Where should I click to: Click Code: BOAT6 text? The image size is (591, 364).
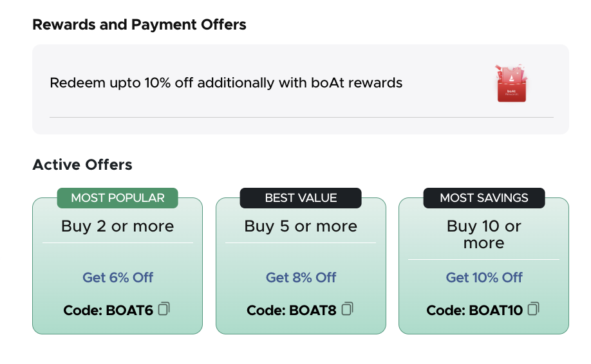(108, 311)
